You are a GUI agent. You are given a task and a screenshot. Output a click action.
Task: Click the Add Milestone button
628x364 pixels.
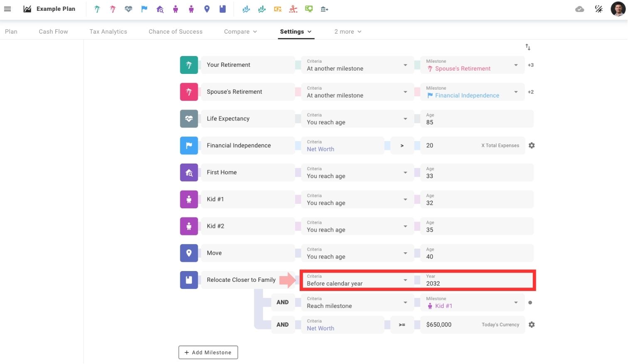coord(208,352)
